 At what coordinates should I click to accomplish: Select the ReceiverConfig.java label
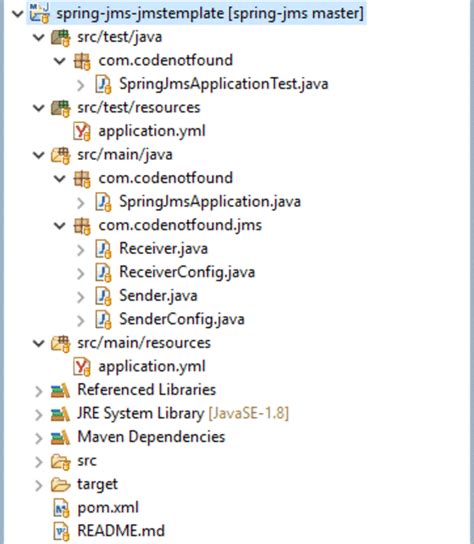pyautogui.click(x=187, y=272)
